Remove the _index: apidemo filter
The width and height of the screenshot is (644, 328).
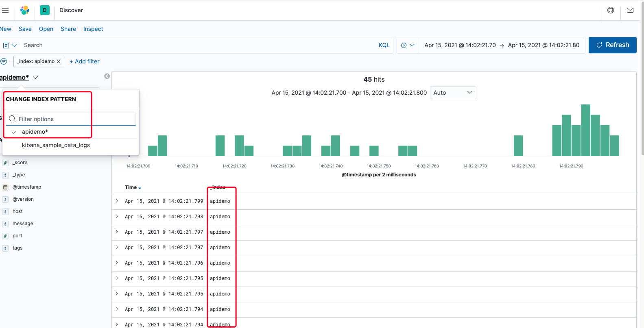59,61
